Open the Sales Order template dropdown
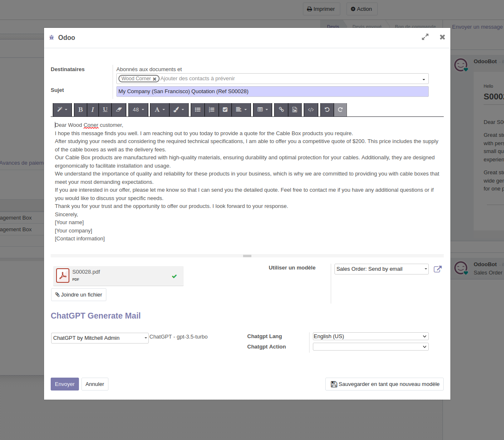Viewport: 504px width, 440px height. point(381,269)
